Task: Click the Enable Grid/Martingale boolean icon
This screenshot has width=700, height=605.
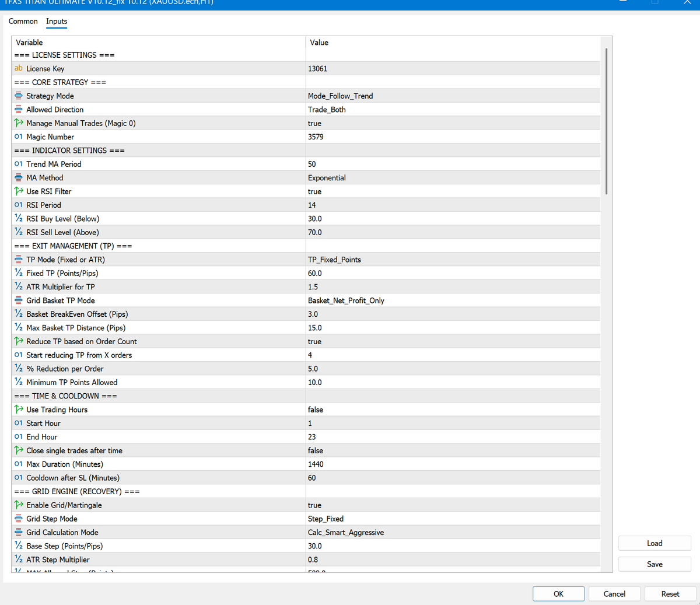Action: click(19, 505)
